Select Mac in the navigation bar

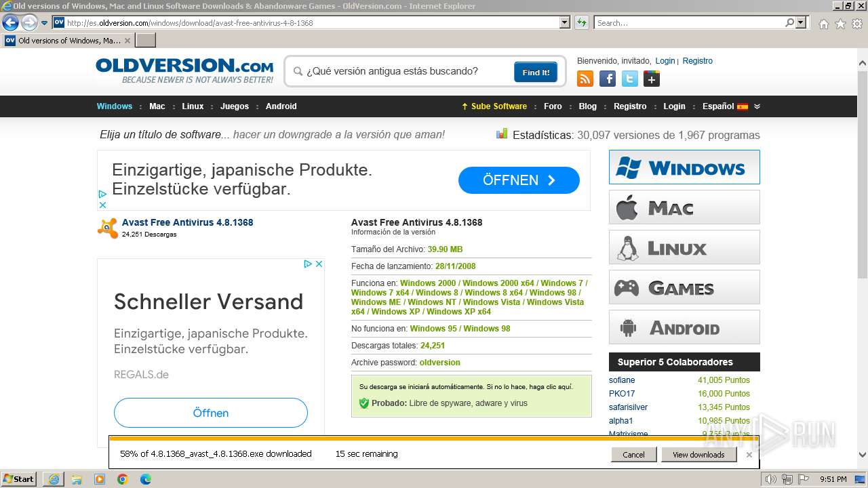157,106
